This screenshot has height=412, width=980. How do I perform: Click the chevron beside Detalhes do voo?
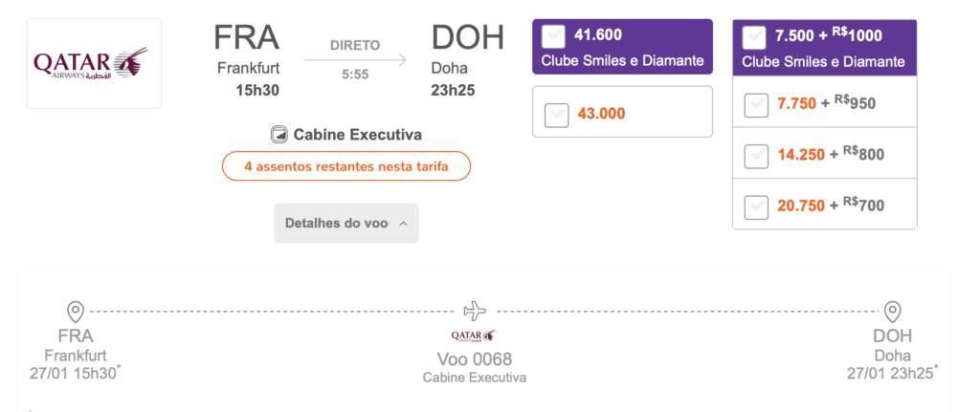[x=403, y=224]
